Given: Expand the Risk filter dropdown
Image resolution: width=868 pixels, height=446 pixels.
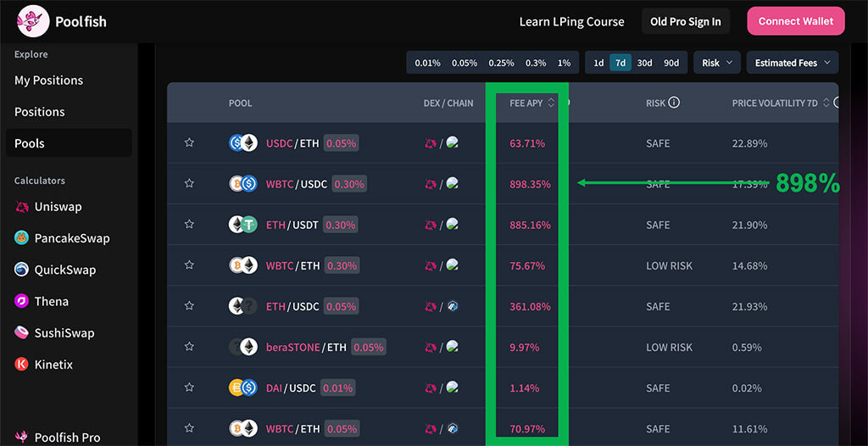Looking at the screenshot, I should 716,63.
